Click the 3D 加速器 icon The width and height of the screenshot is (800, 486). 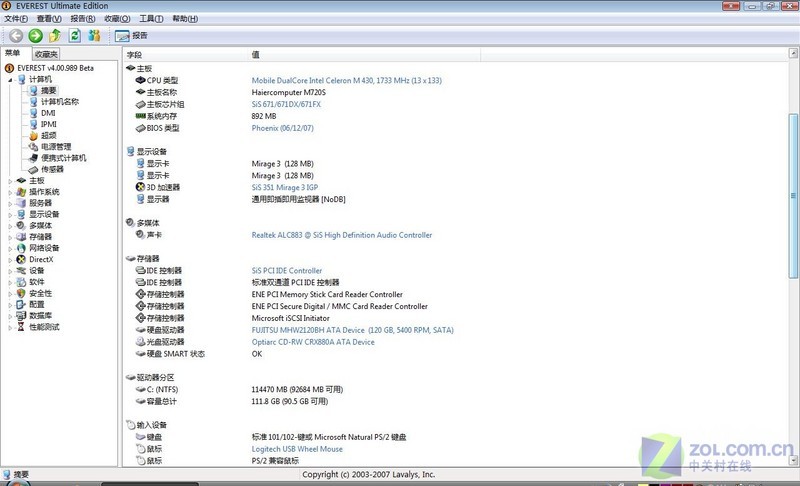pos(141,187)
